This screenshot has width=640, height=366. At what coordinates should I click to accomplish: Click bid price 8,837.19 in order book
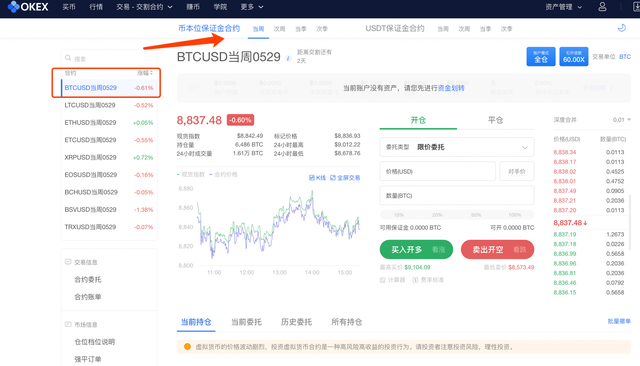point(565,234)
